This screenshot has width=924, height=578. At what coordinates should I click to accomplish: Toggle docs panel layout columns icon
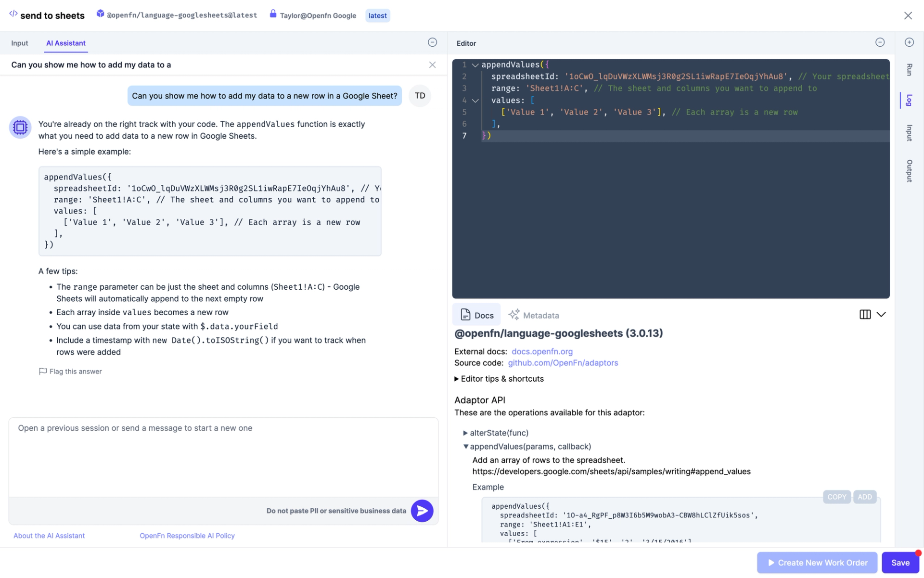point(865,314)
